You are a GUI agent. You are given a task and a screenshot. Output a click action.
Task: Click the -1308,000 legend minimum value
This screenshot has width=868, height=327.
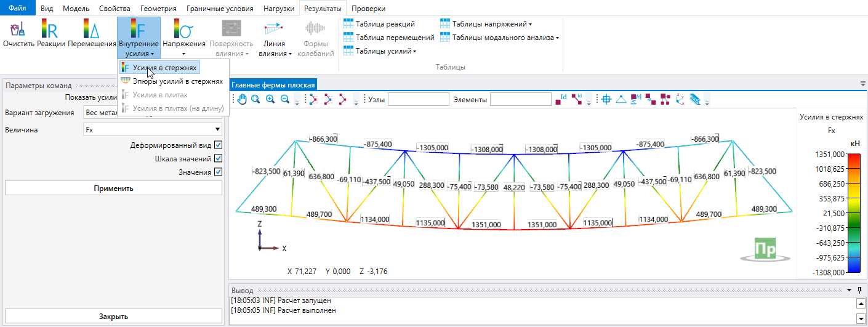[x=829, y=272]
